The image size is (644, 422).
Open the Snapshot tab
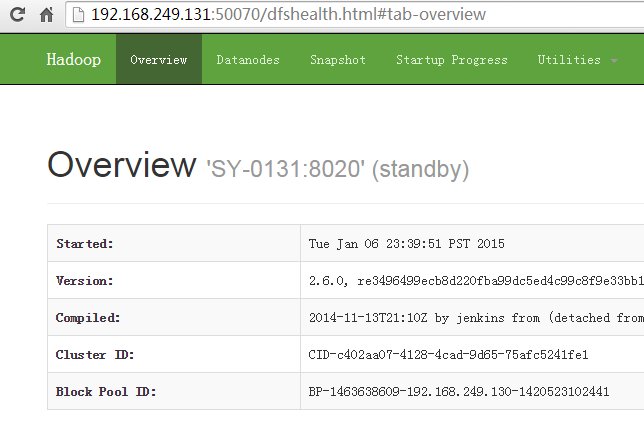coord(337,60)
